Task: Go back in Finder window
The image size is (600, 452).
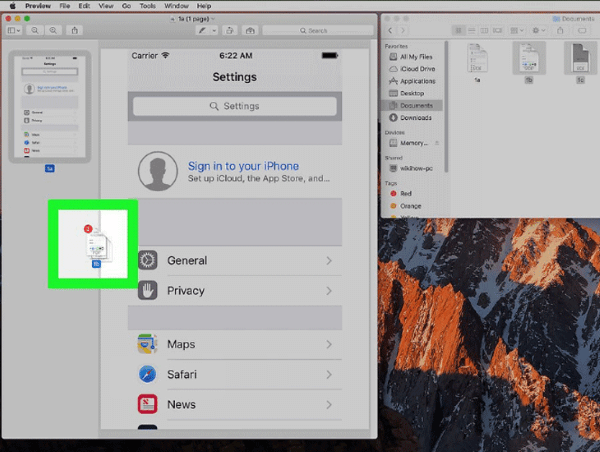Action: (x=388, y=31)
